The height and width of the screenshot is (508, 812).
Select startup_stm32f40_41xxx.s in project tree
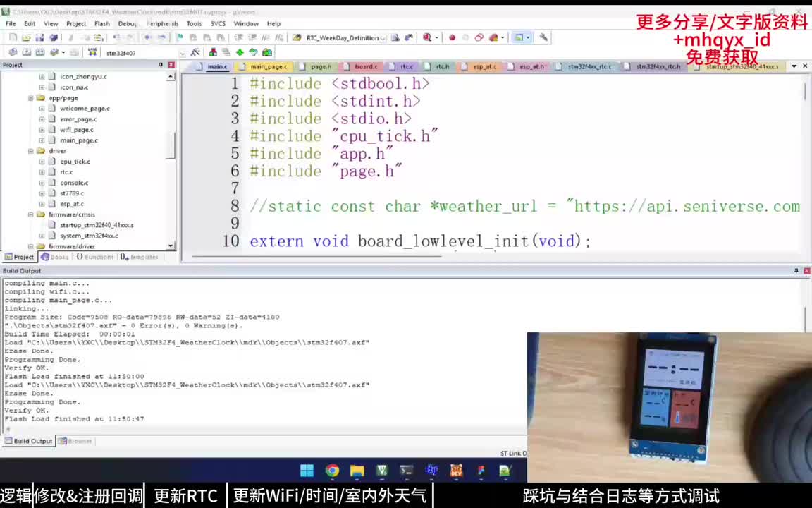[x=97, y=225]
